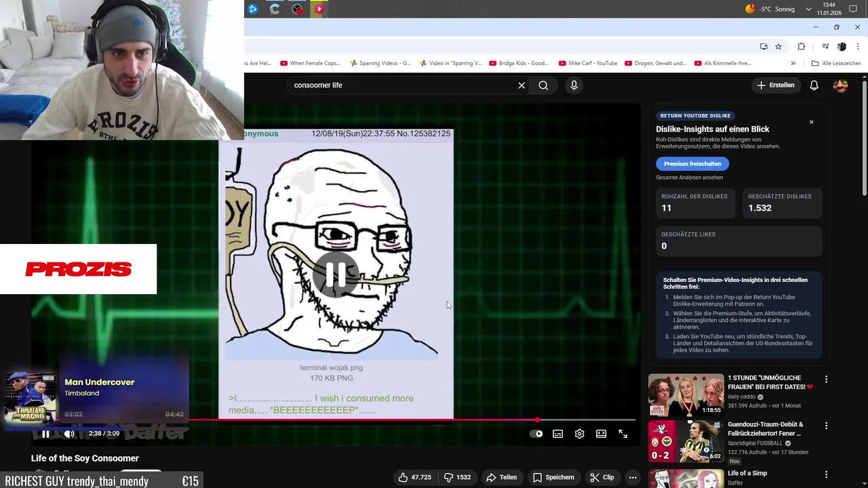
Task: Click the blue circular taskbar app icon
Action: click(253, 9)
